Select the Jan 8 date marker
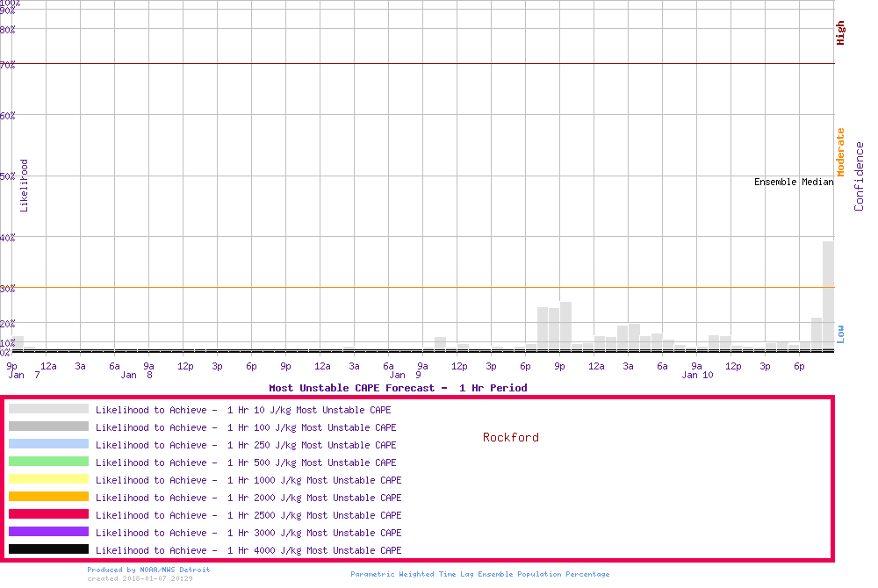Viewport: 878px width, 588px height. click(x=139, y=375)
